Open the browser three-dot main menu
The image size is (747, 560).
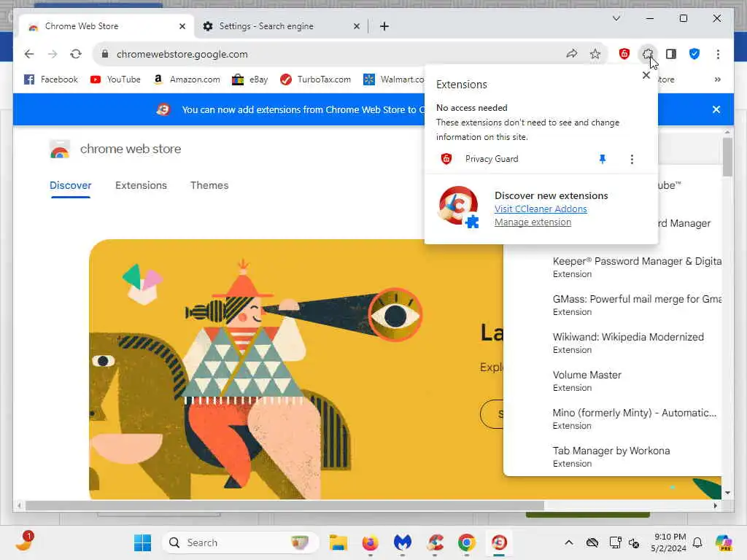tap(718, 54)
